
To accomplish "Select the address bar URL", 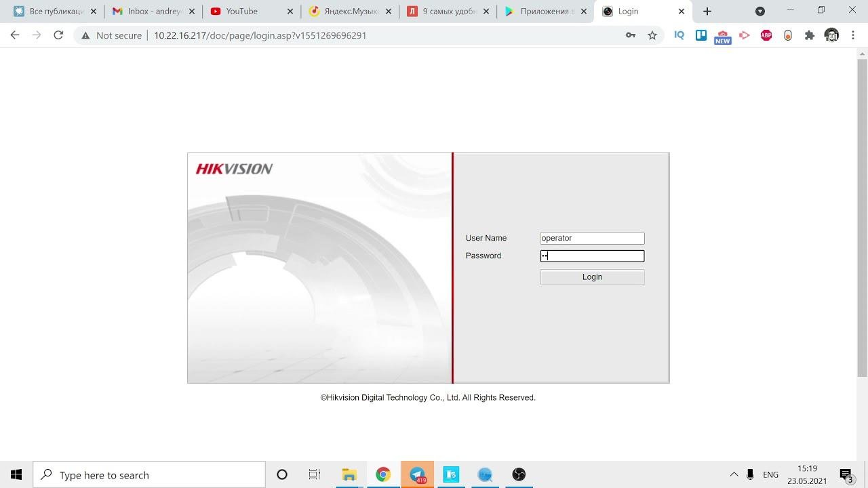I will pyautogui.click(x=260, y=35).
